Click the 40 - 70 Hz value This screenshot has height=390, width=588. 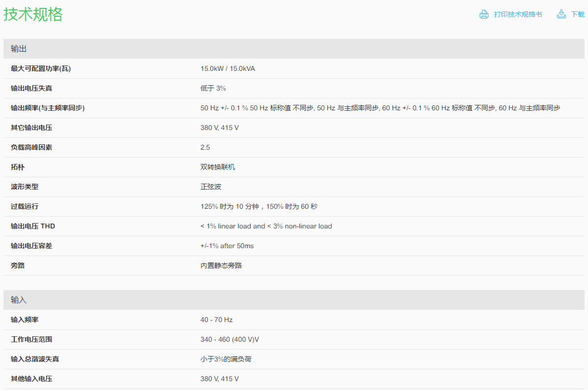click(x=216, y=320)
